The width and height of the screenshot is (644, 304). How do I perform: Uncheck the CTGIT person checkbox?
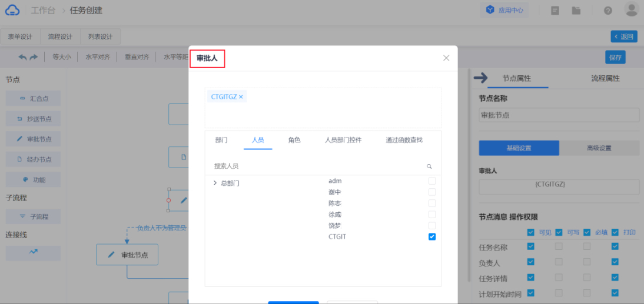tap(432, 236)
